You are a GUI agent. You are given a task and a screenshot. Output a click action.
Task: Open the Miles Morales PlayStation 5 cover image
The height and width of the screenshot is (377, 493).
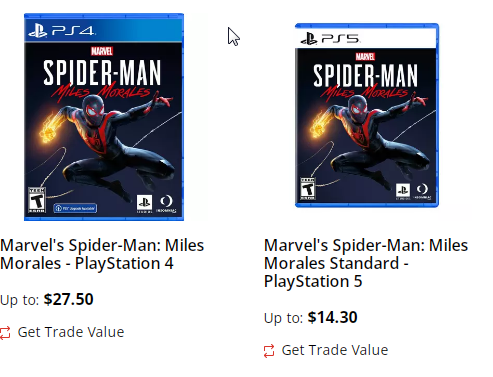[x=367, y=115]
